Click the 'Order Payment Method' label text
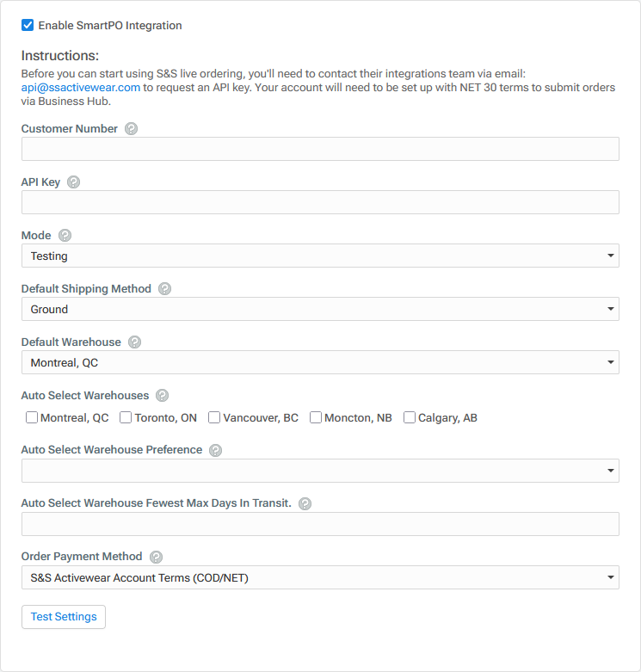 82,557
